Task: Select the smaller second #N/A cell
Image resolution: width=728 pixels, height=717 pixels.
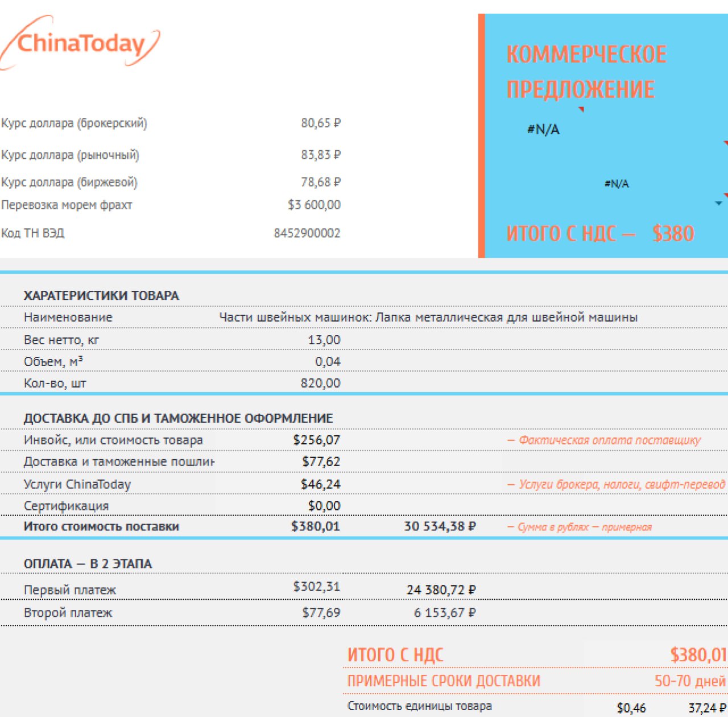Action: coord(617,184)
